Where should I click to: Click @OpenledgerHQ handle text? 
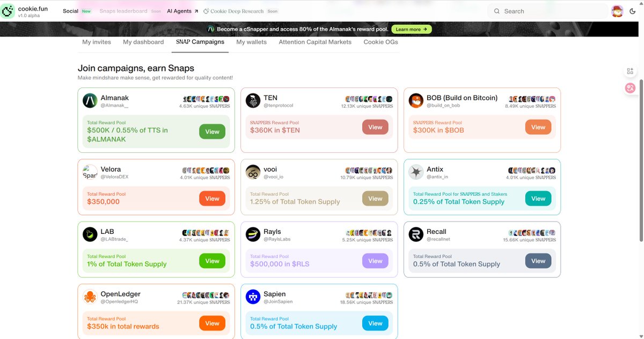tap(119, 301)
